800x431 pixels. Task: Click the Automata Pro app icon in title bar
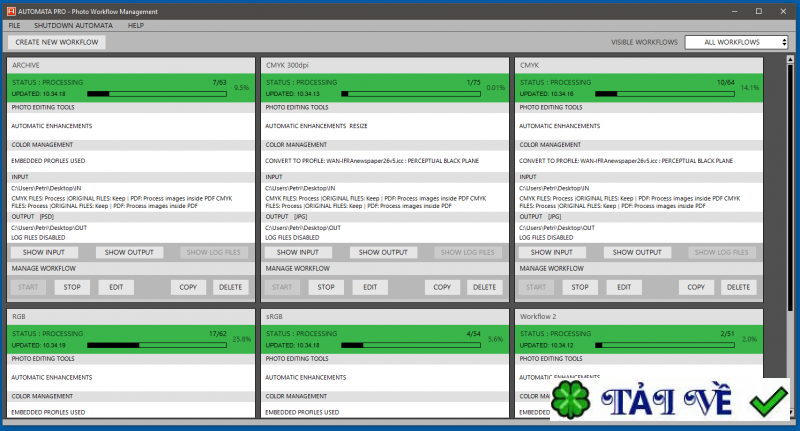click(x=11, y=11)
